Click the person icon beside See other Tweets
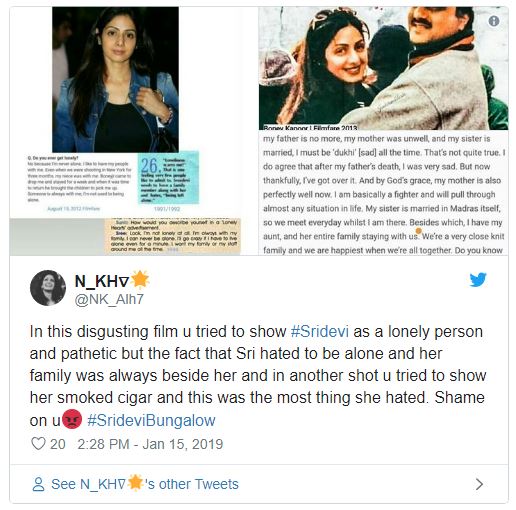Image resolution: width=516 pixels, height=510 pixels. pos(38,484)
